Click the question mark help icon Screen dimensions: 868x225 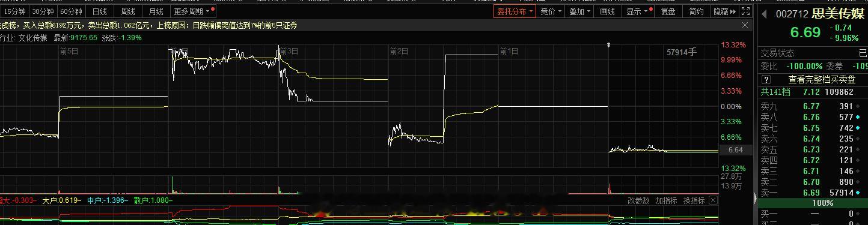766,79
